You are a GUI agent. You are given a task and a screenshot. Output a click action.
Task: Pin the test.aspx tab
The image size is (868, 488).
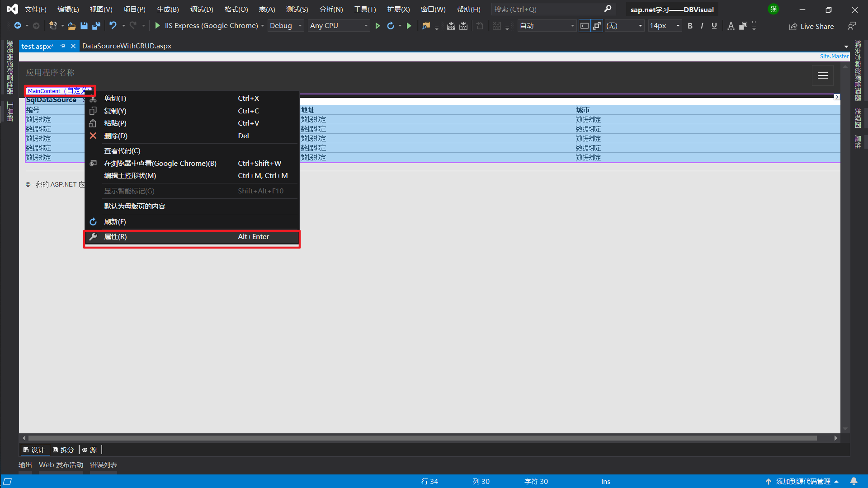tap(62, 46)
